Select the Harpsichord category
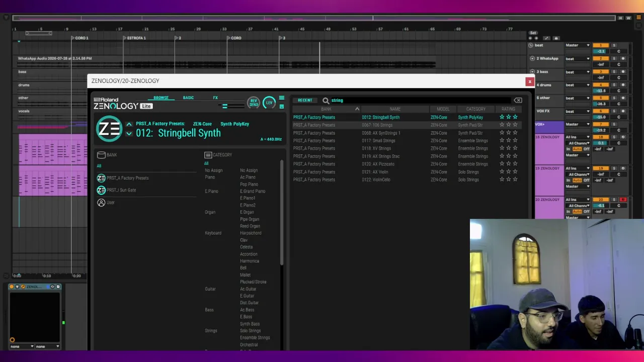 pyautogui.click(x=251, y=233)
